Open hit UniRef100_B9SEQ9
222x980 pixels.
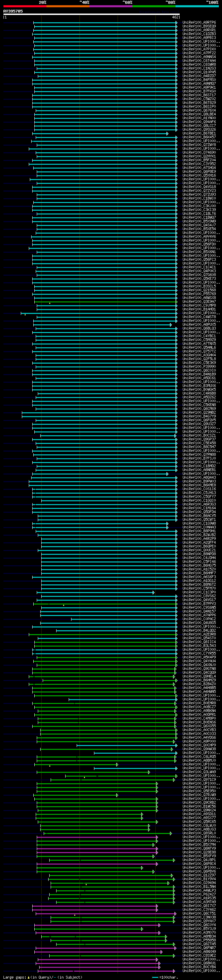click(x=199, y=26)
